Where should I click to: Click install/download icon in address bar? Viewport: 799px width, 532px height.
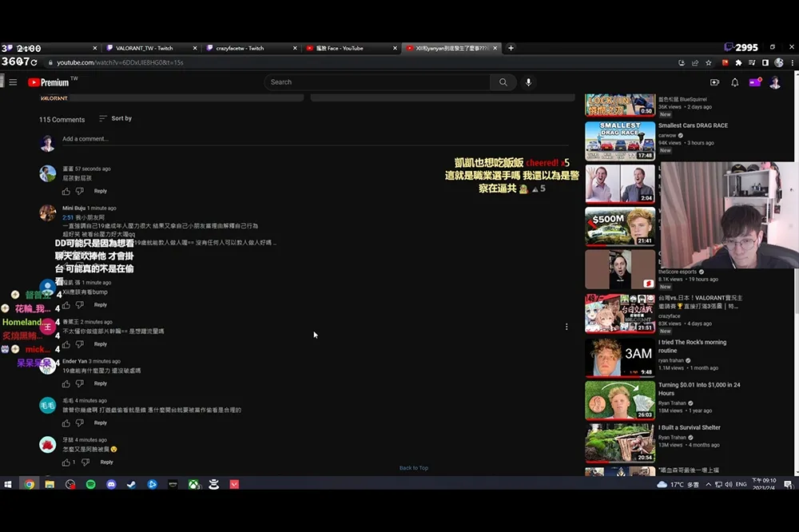(x=682, y=62)
